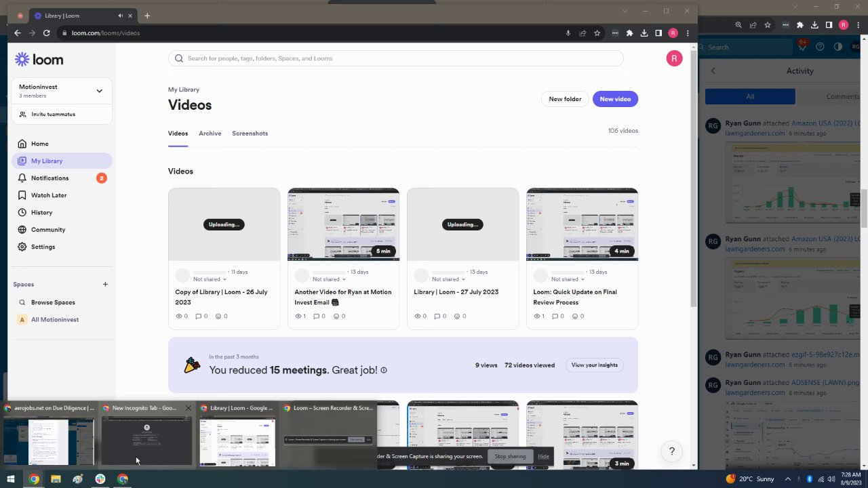Image resolution: width=868 pixels, height=488 pixels.
Task: Expand Not shared dropdown on Another Video card
Action: point(329,279)
